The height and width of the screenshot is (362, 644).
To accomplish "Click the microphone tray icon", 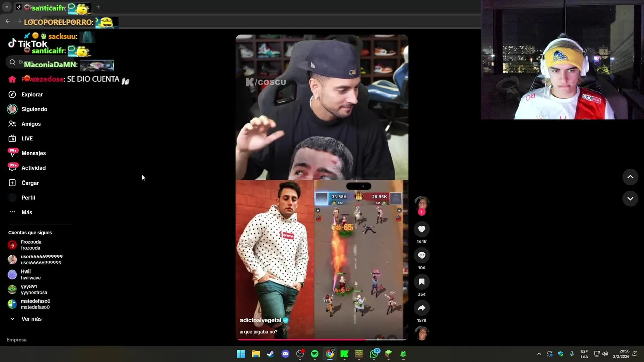I will pyautogui.click(x=571, y=354).
